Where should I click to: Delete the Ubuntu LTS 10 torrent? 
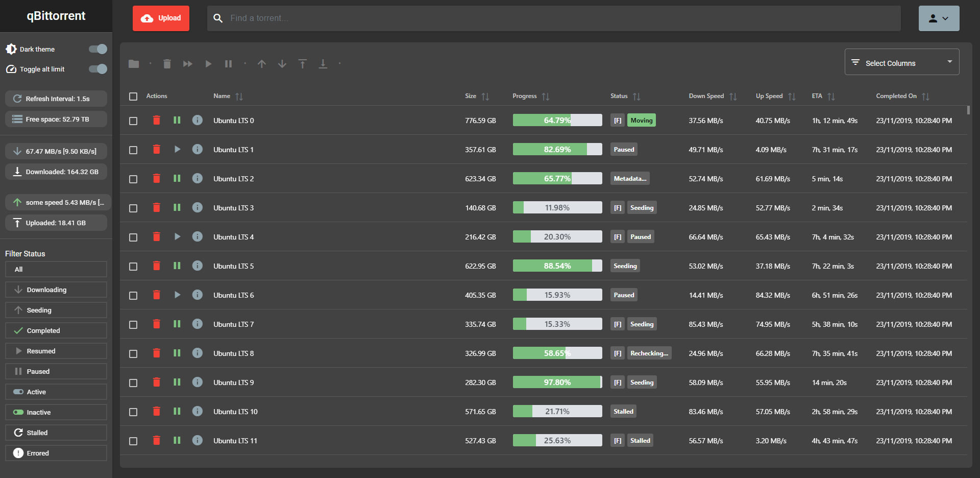click(157, 411)
